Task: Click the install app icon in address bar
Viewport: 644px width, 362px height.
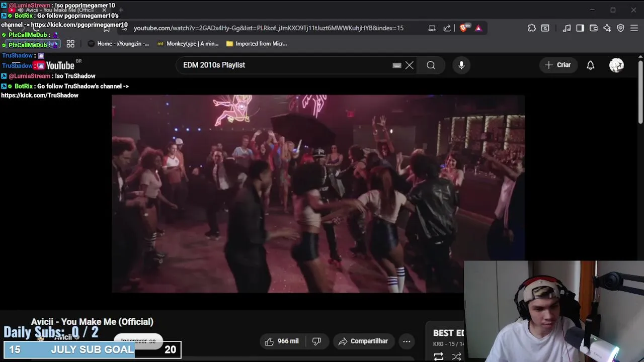Action: [432, 28]
